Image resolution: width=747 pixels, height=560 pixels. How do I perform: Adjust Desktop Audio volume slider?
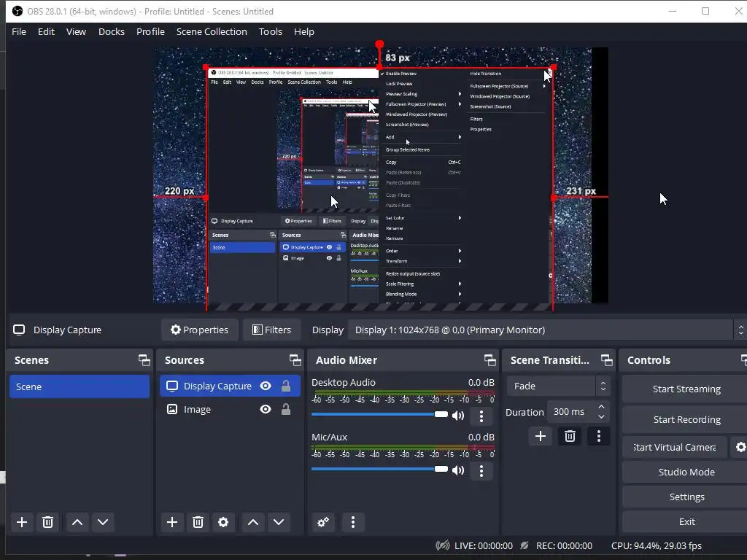379,414
